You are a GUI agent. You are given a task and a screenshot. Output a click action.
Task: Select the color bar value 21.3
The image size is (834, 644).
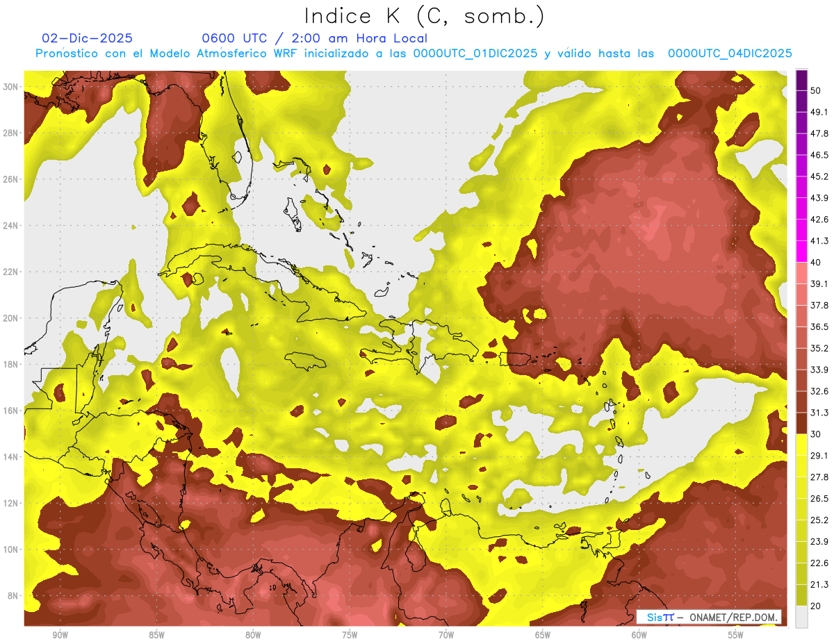tap(819, 584)
